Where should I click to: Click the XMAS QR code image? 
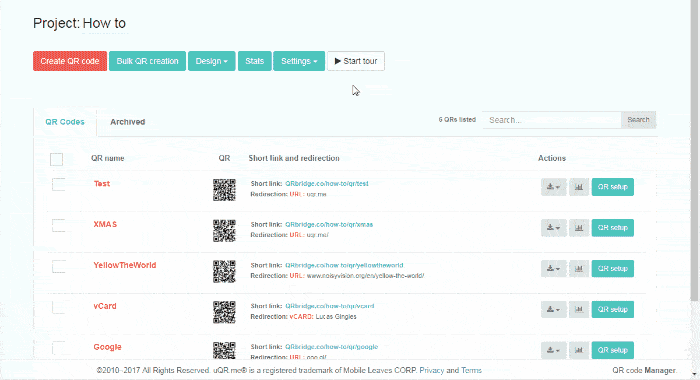tap(224, 230)
